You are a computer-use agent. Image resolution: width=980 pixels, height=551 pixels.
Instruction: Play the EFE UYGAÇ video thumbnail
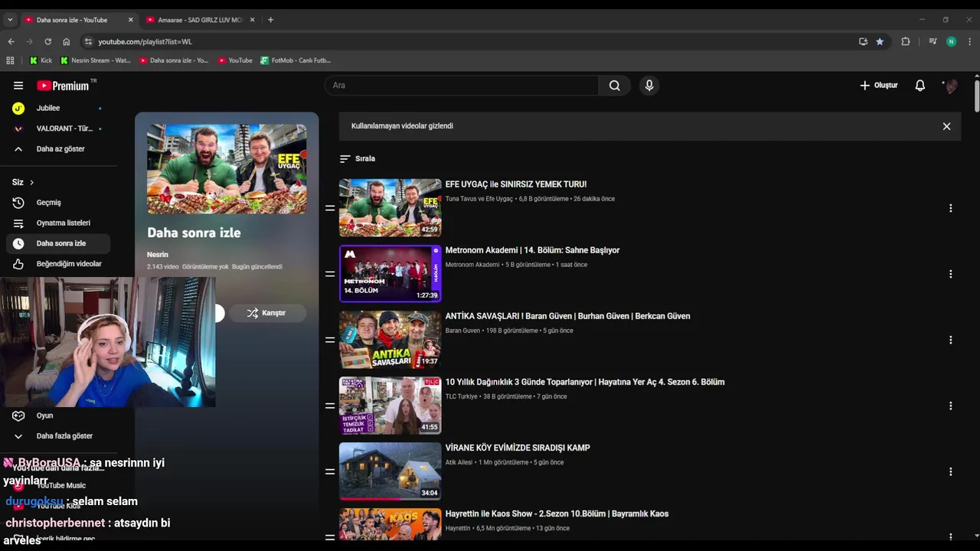(x=390, y=208)
